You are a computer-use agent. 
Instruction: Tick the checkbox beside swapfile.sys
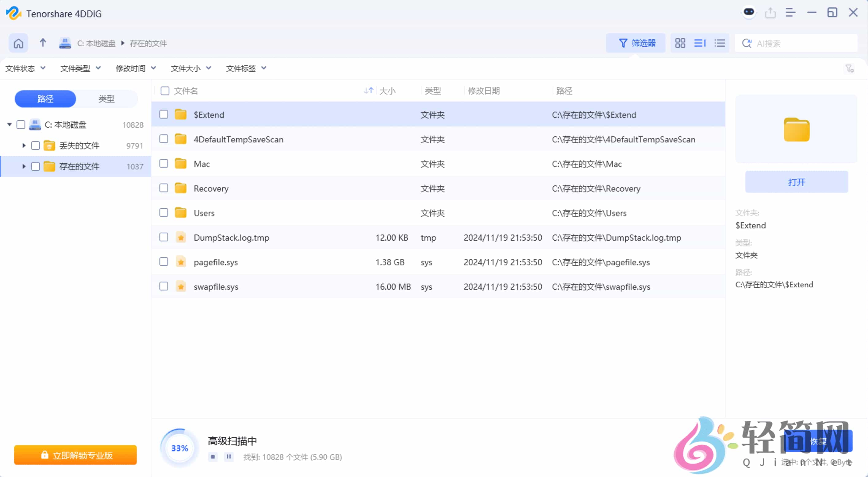(164, 286)
